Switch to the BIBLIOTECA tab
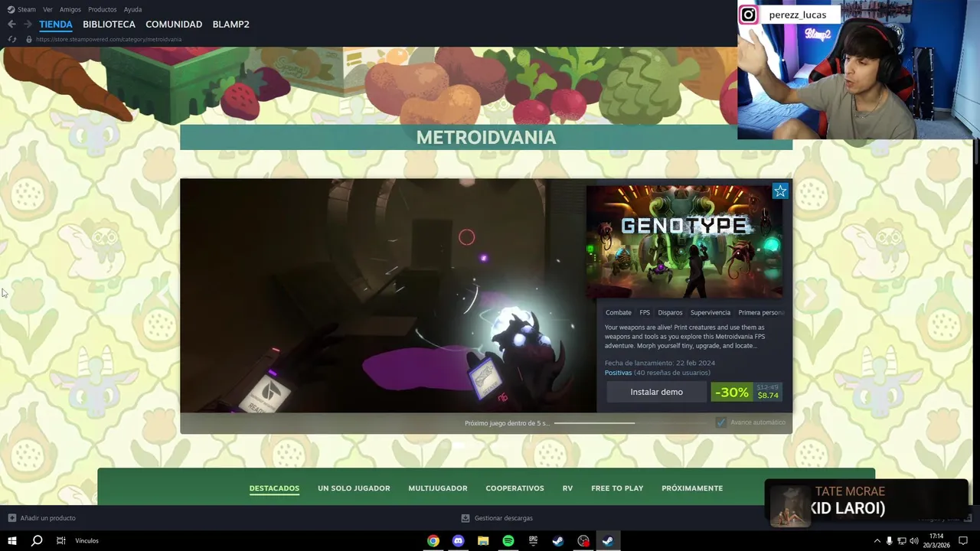Viewport: 980px width, 551px height. point(109,24)
